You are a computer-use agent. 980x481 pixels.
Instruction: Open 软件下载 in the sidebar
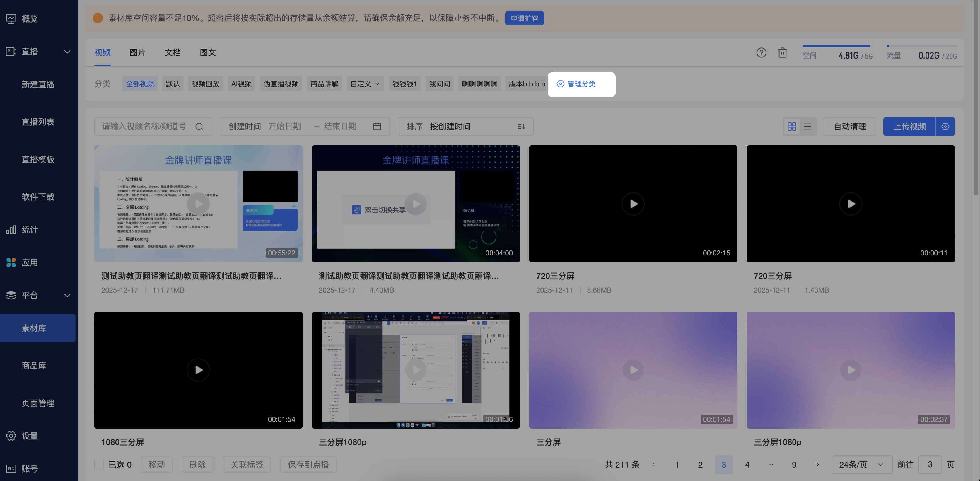click(38, 197)
